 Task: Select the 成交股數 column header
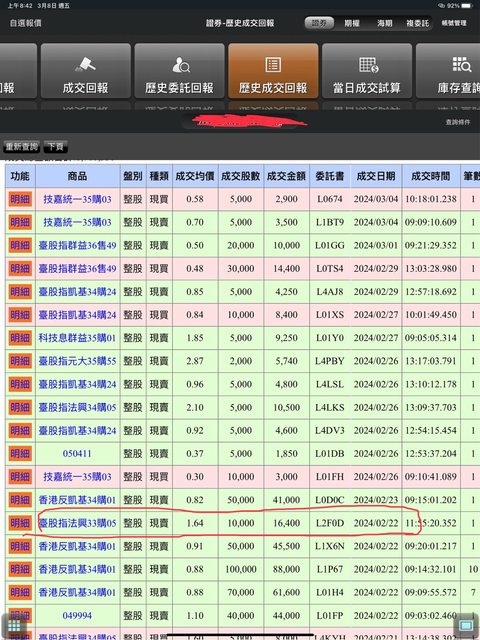[241, 176]
